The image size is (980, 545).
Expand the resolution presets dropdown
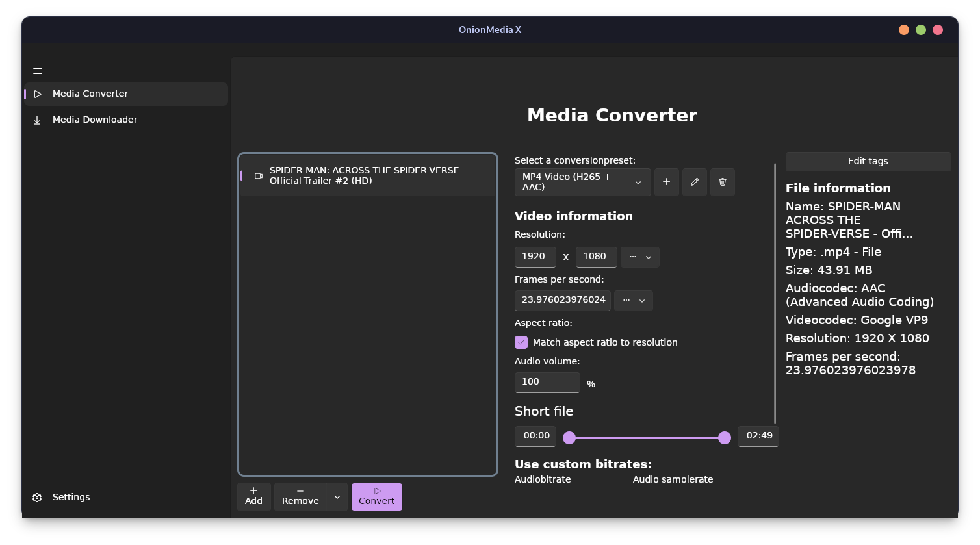(x=639, y=257)
